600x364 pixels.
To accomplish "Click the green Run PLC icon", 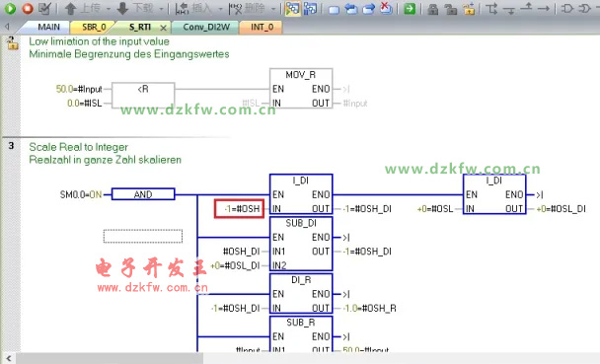I will 10,9.
